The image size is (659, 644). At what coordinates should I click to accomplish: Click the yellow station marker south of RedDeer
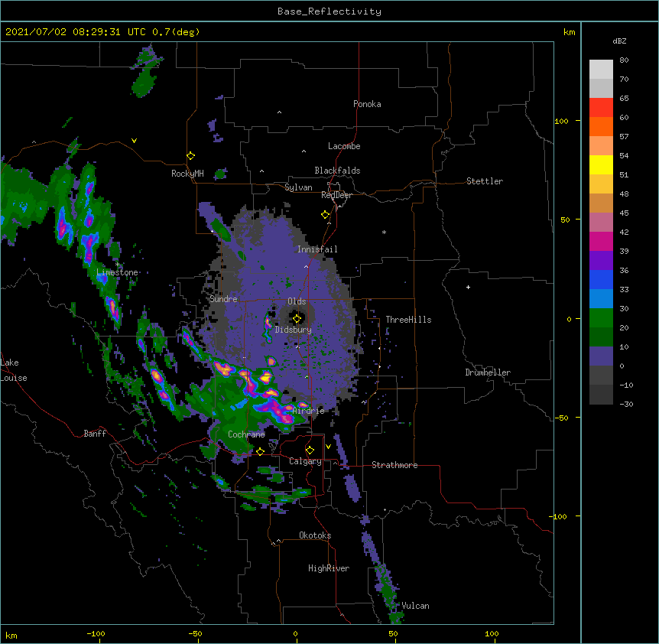(x=325, y=215)
